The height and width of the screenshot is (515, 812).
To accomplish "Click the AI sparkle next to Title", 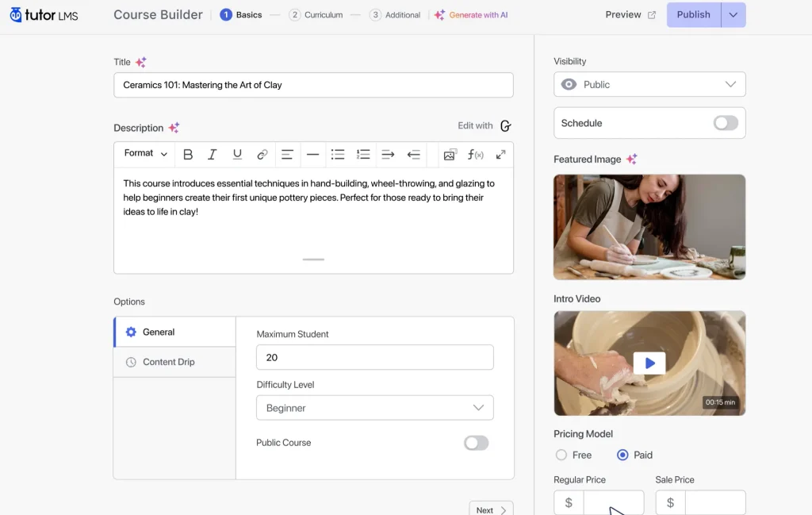I will (x=140, y=62).
